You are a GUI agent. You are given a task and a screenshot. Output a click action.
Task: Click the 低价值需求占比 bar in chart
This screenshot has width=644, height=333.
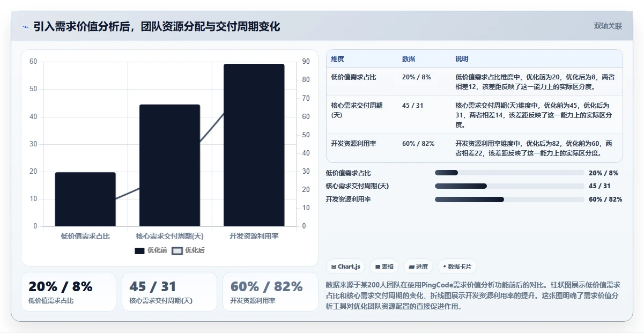coord(85,199)
